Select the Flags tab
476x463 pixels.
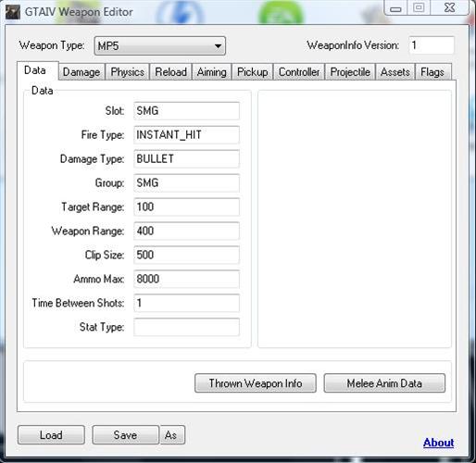pyautogui.click(x=432, y=72)
